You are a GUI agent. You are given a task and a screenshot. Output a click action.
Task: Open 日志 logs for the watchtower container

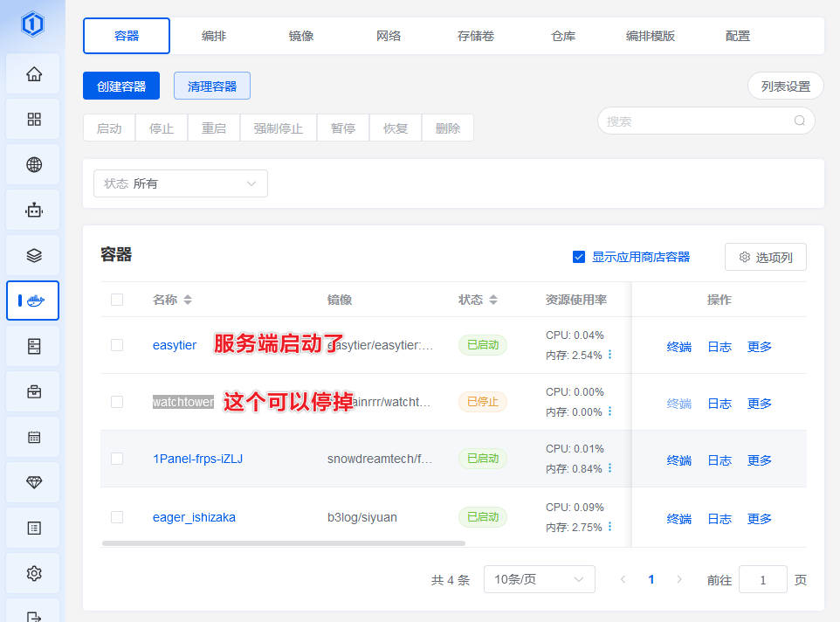coord(719,403)
